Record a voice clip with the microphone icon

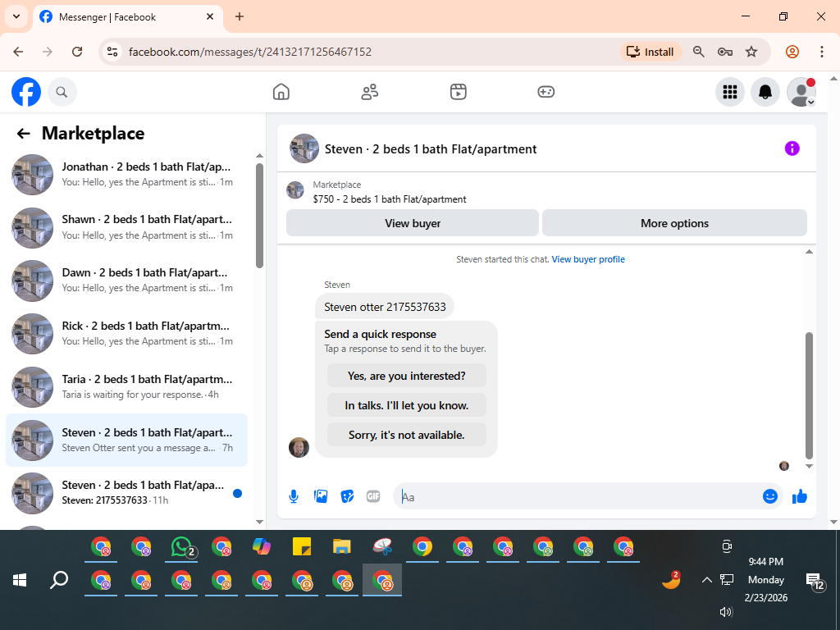click(x=294, y=496)
